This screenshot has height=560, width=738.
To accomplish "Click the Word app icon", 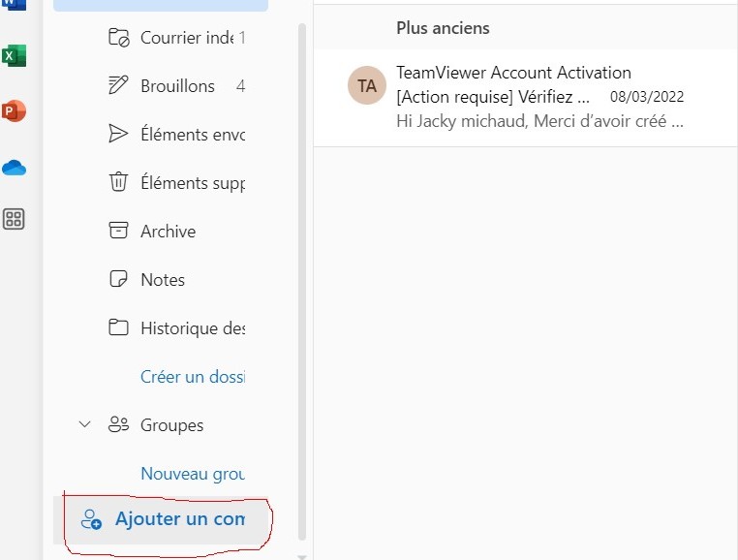I will click(x=14, y=4).
